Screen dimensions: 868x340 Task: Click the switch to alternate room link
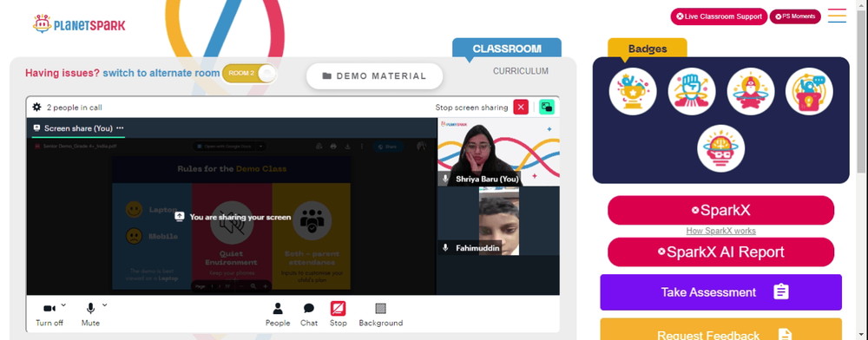(161, 73)
